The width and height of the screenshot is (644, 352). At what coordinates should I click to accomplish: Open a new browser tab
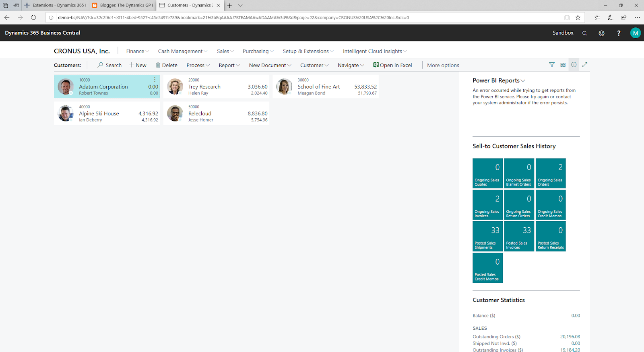229,5
